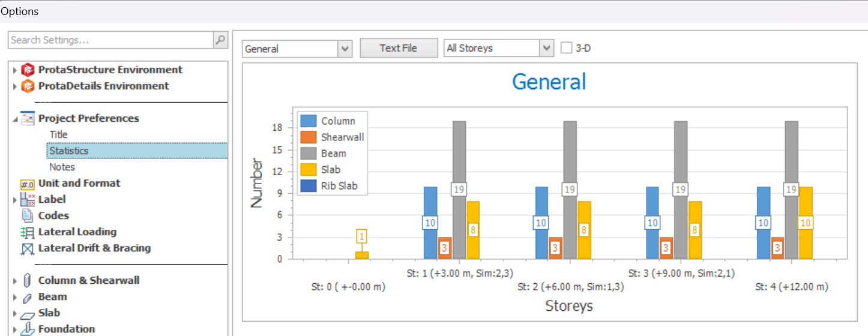Click the Codes document icon

tap(28, 215)
